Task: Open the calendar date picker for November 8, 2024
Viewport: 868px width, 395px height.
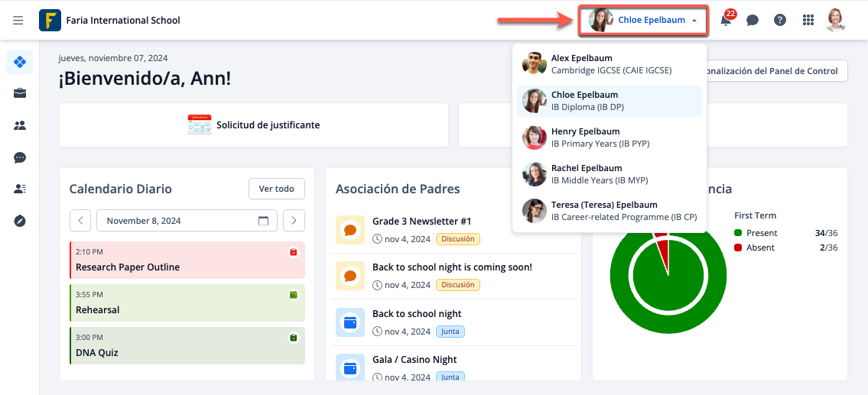Action: tap(263, 221)
